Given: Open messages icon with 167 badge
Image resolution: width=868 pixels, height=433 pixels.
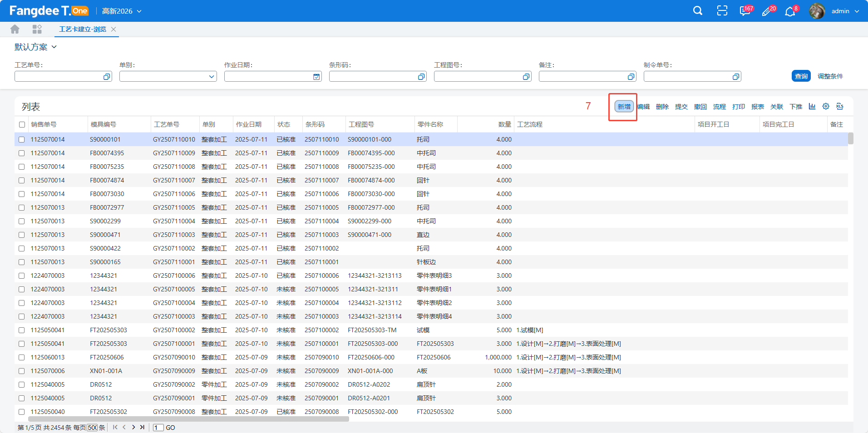Looking at the screenshot, I should pos(745,11).
